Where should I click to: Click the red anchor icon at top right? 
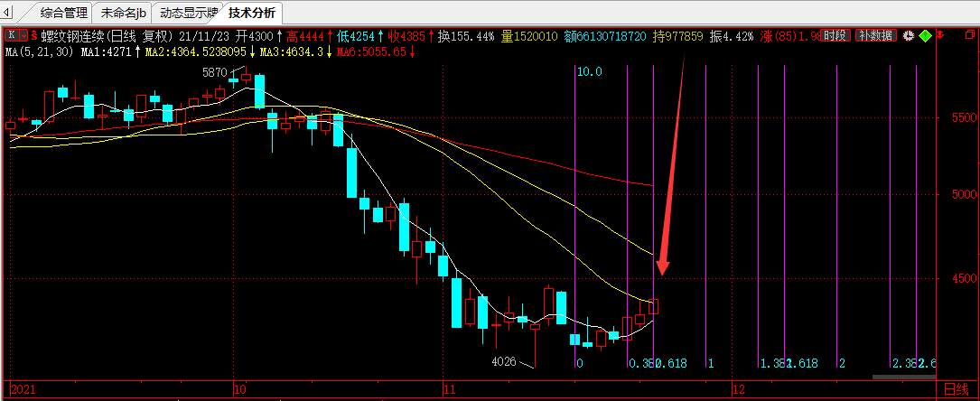point(942,35)
